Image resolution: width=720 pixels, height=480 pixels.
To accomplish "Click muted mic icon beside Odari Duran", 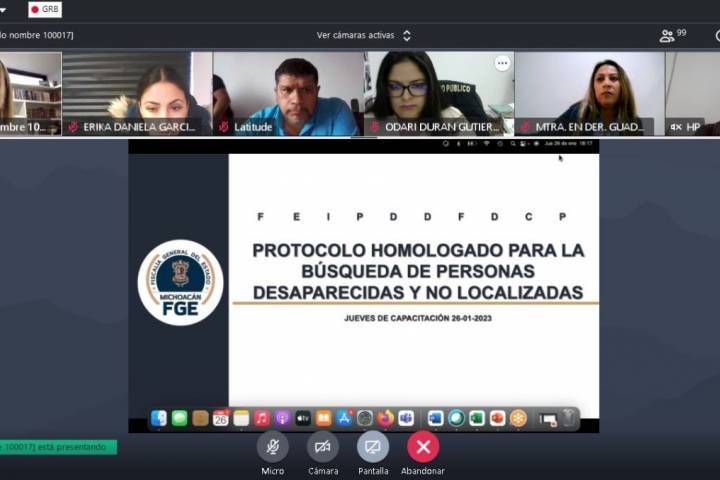I will (x=375, y=127).
